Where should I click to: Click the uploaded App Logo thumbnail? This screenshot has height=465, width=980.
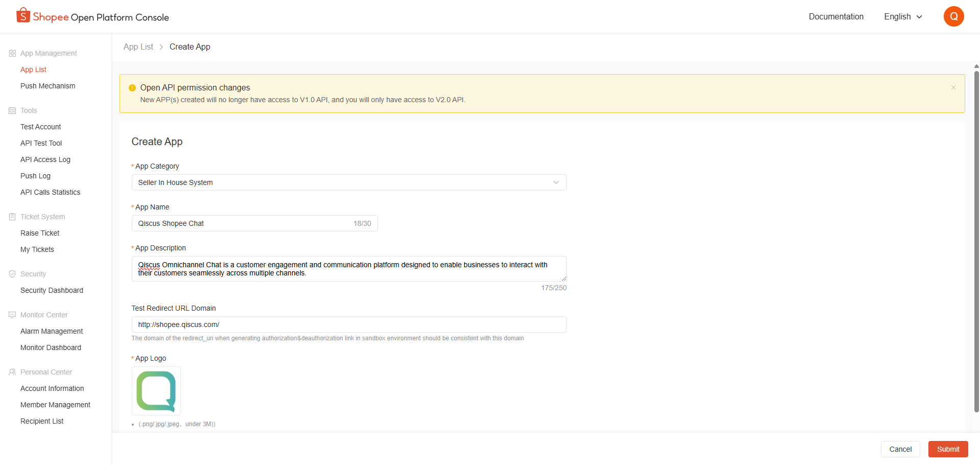tap(156, 391)
